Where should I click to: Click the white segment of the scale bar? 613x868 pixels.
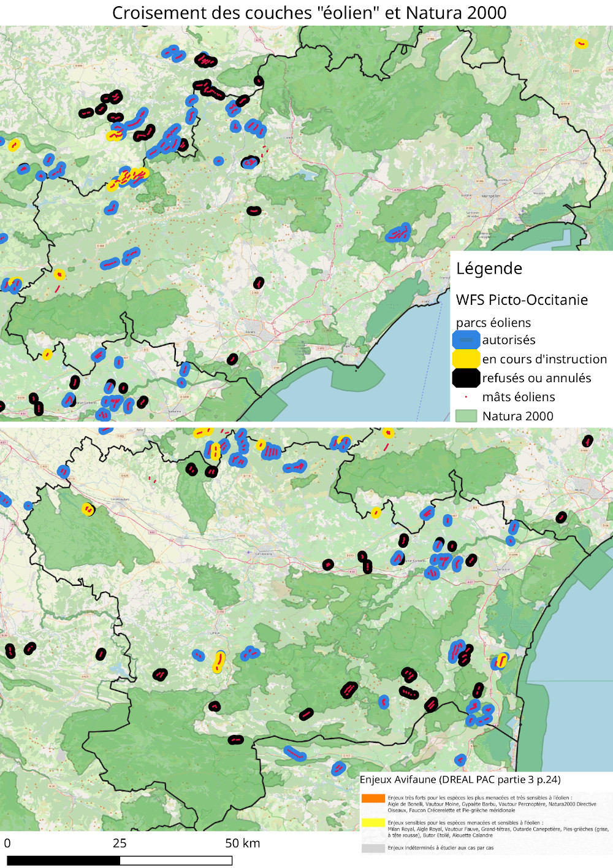coord(176,861)
